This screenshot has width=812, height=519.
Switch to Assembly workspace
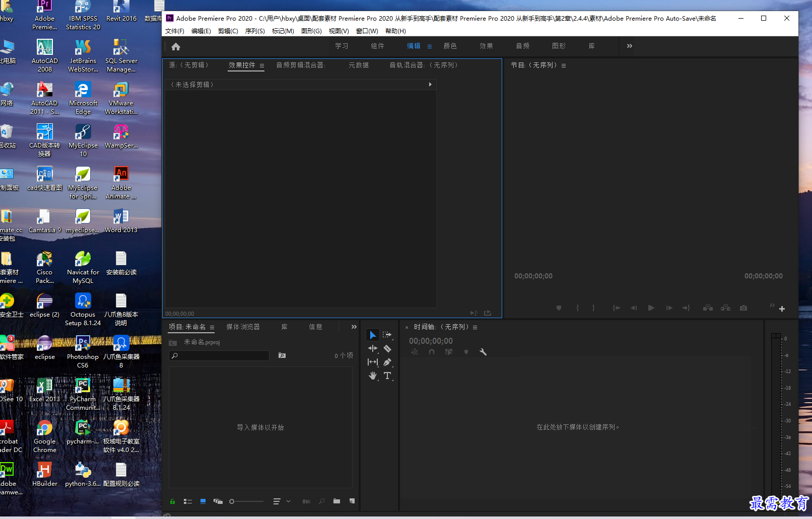(x=378, y=46)
